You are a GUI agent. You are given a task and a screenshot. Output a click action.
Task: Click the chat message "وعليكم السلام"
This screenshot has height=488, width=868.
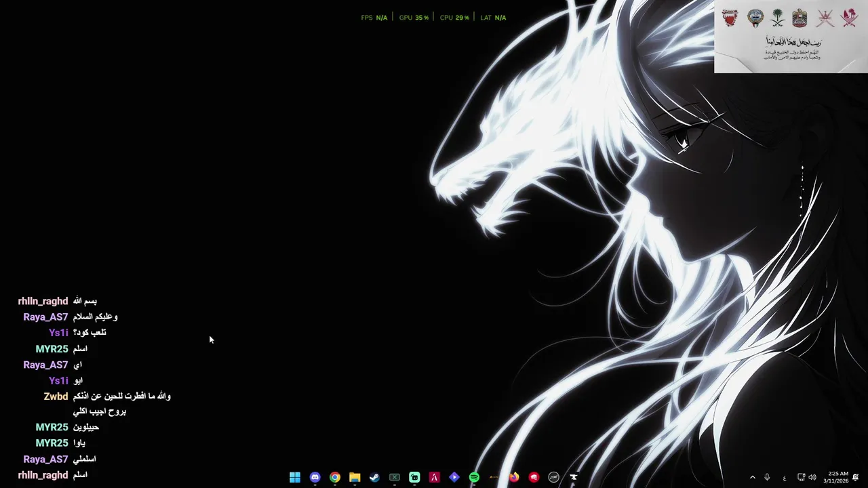pos(96,317)
